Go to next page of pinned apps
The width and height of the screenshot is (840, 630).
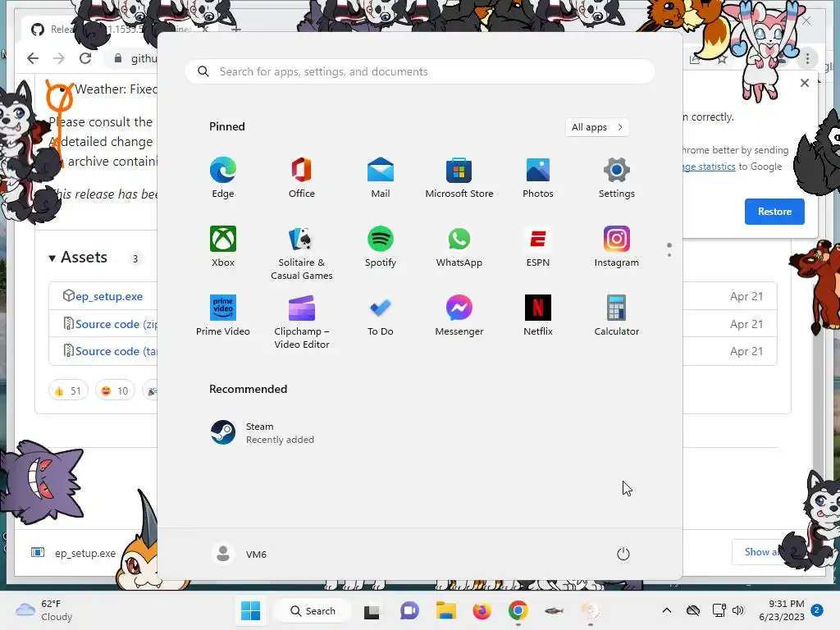pyautogui.click(x=669, y=254)
